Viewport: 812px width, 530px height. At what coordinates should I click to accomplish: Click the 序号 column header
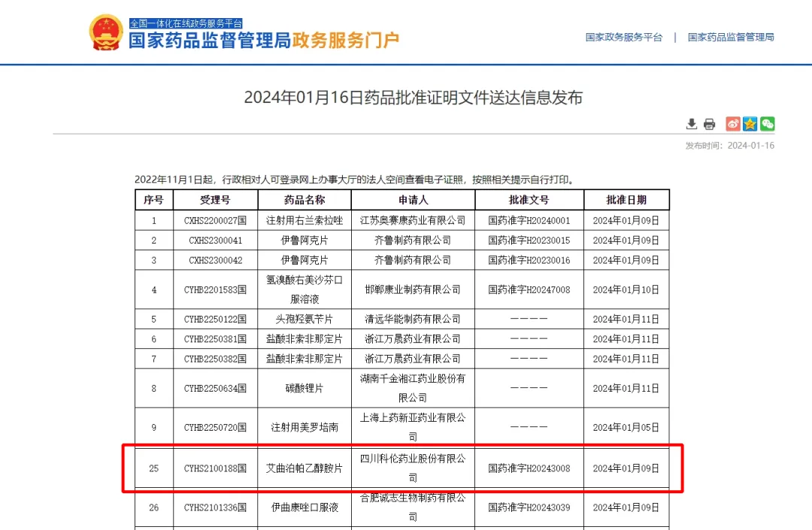154,200
